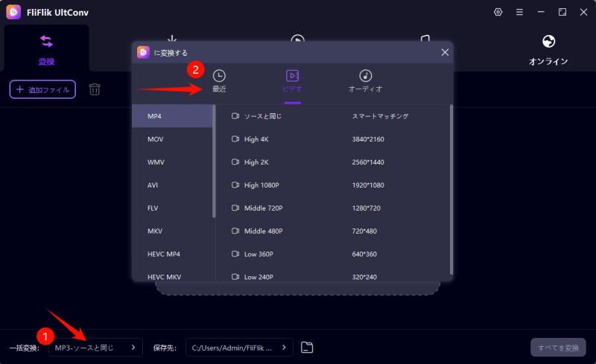The height and width of the screenshot is (364, 596).
Task: Expand the 一括変換 format dropdown
Action: (x=95, y=347)
